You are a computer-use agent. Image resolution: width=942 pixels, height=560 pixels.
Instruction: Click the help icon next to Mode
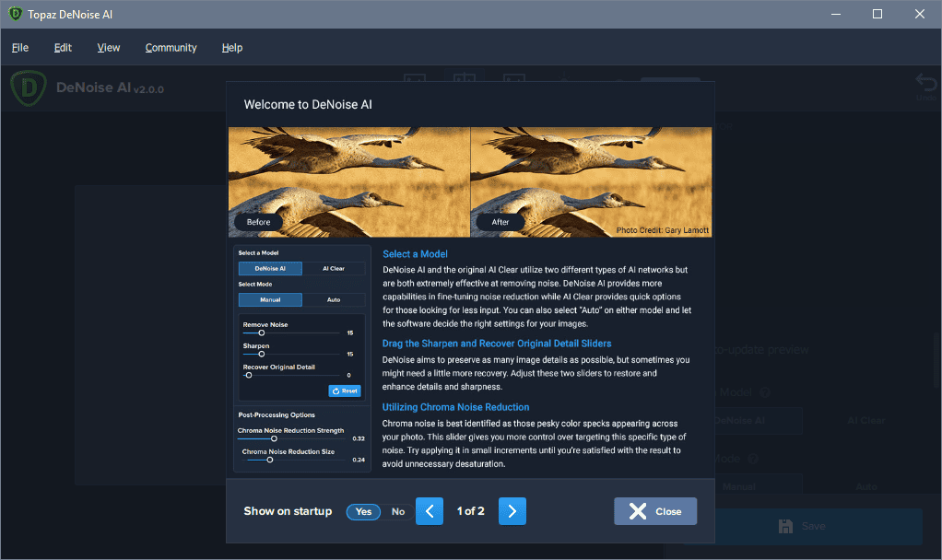(x=753, y=459)
